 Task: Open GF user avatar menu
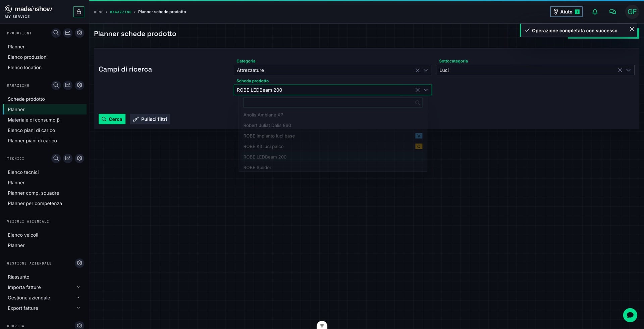632,12
